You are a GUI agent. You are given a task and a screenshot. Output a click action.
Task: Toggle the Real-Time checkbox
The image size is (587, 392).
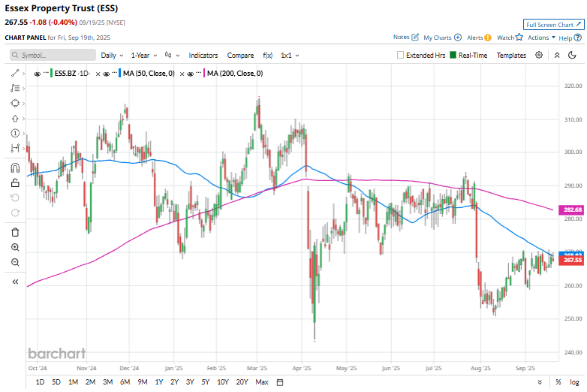tap(453, 56)
